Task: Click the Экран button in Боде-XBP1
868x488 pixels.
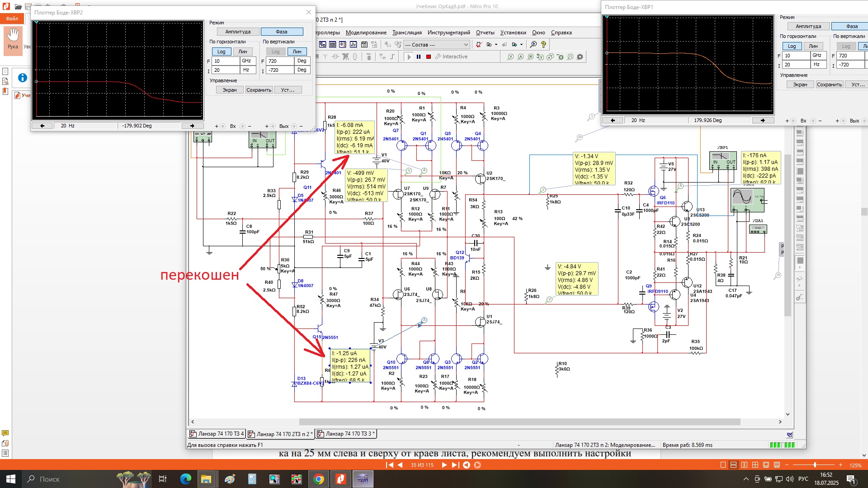Action: [800, 84]
